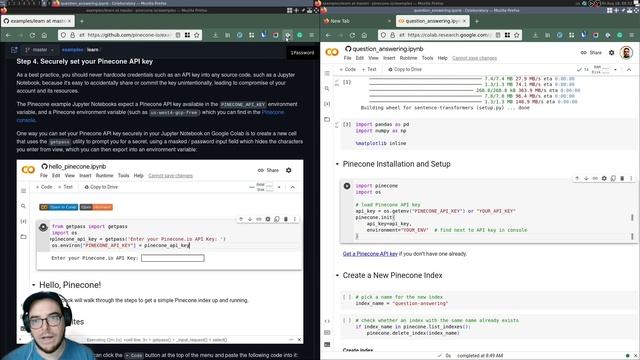Screen dimensions: 640x360
Task: Close the examples/learn at master tab
Action: click(x=69, y=21)
